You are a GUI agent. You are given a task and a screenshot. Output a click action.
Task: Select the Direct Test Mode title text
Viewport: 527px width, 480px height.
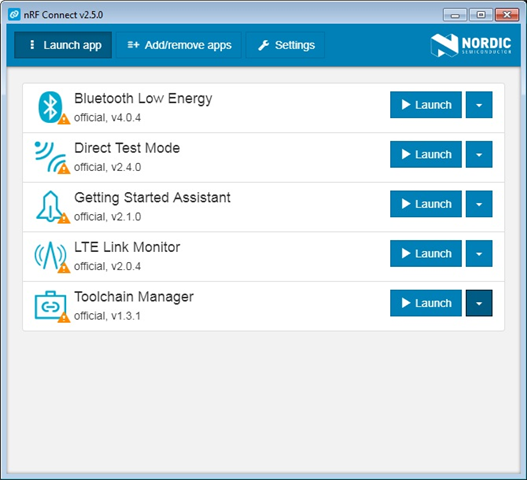point(127,148)
